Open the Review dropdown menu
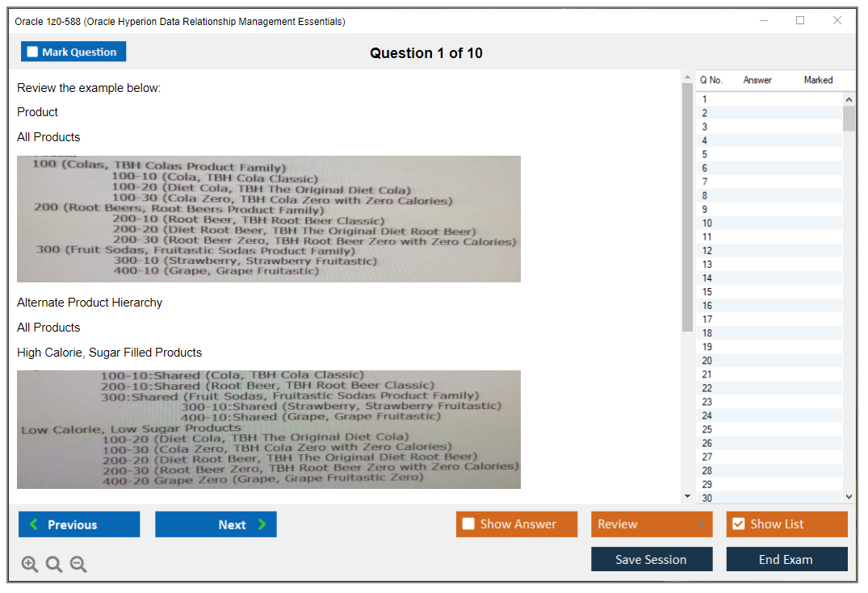 [x=651, y=524]
